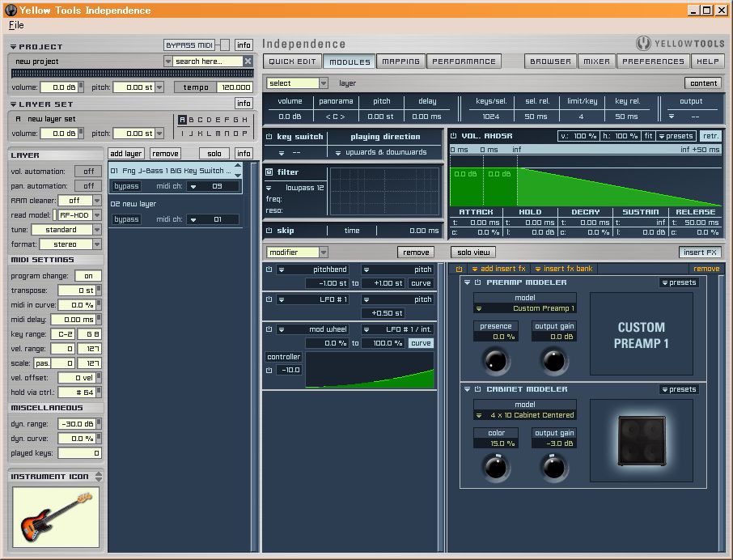Click the Yellow Tools logo icon
Viewport: 733px width, 560px height.
[643, 43]
